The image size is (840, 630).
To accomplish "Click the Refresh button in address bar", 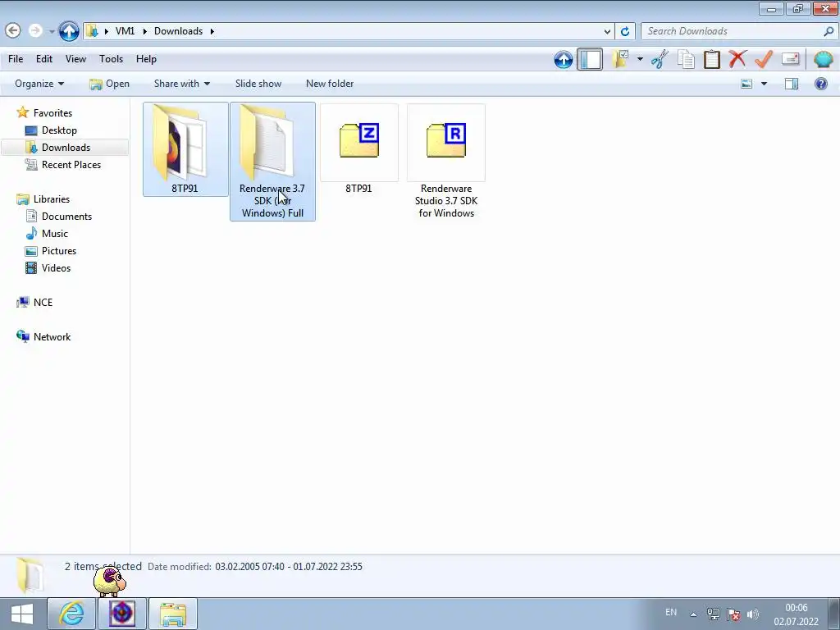I will 624,31.
